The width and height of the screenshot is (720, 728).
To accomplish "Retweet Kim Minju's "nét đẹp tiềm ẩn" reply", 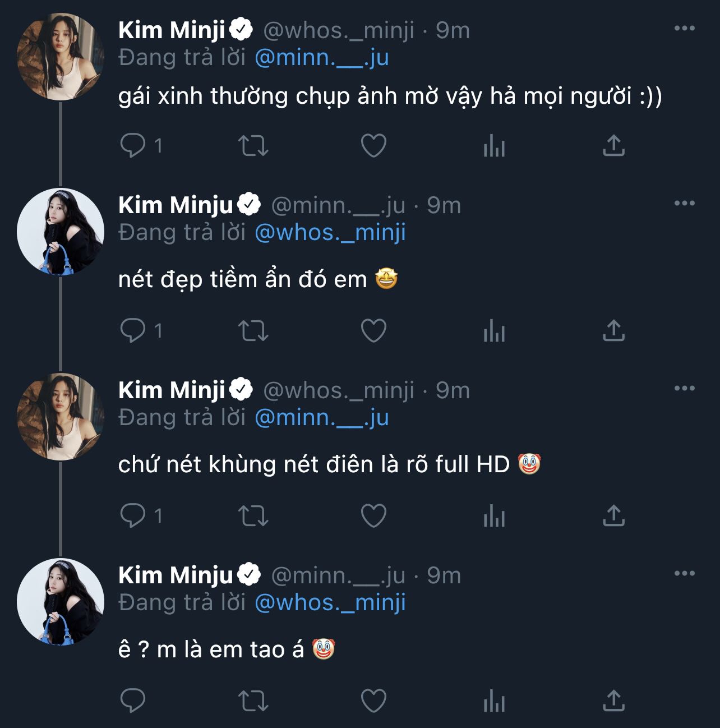I will (253, 331).
